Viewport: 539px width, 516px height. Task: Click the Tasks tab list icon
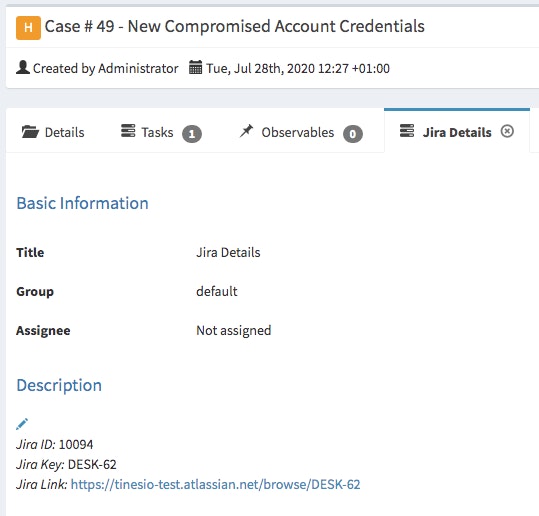pyautogui.click(x=128, y=131)
